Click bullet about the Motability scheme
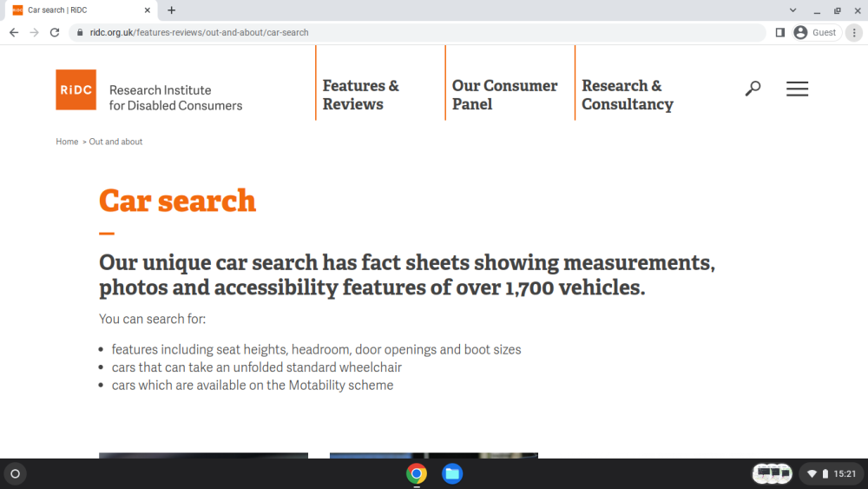 (253, 385)
